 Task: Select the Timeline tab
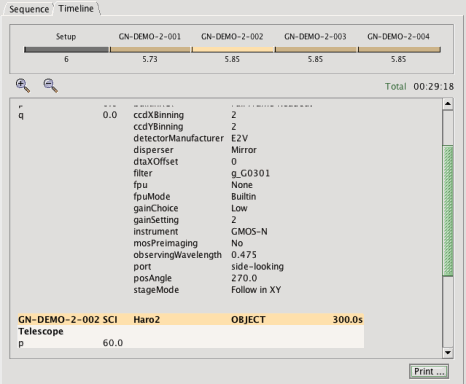point(76,8)
